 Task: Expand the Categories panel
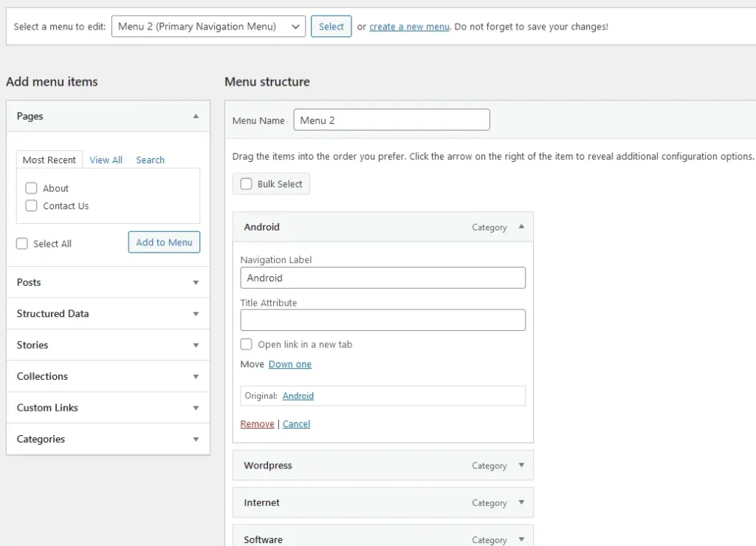pyautogui.click(x=108, y=439)
